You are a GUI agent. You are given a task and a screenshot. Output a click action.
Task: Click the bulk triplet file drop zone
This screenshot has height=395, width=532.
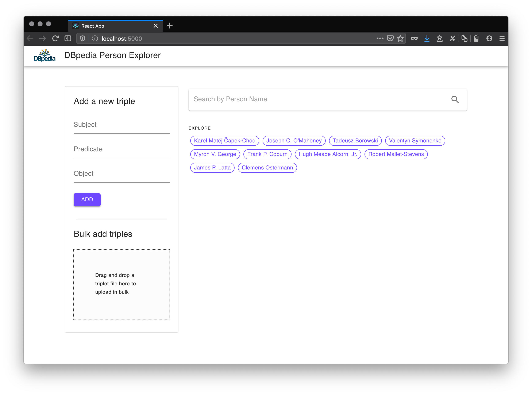coord(122,284)
